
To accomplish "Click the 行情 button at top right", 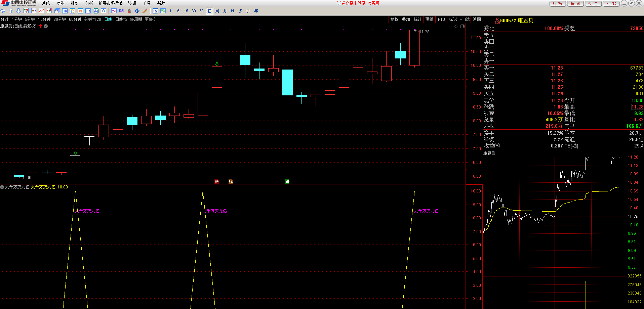I will point(557,3).
